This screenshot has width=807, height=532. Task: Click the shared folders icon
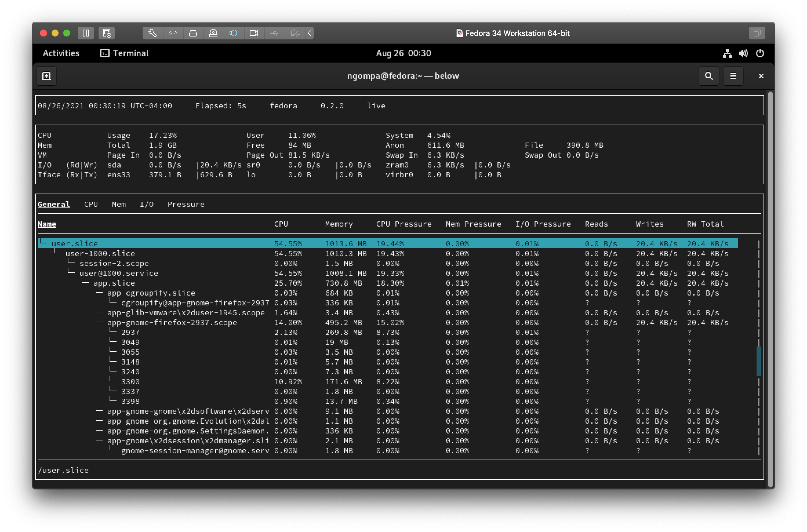point(295,33)
